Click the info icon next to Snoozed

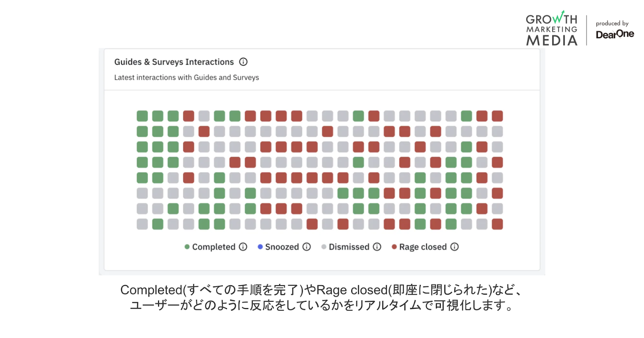(307, 247)
